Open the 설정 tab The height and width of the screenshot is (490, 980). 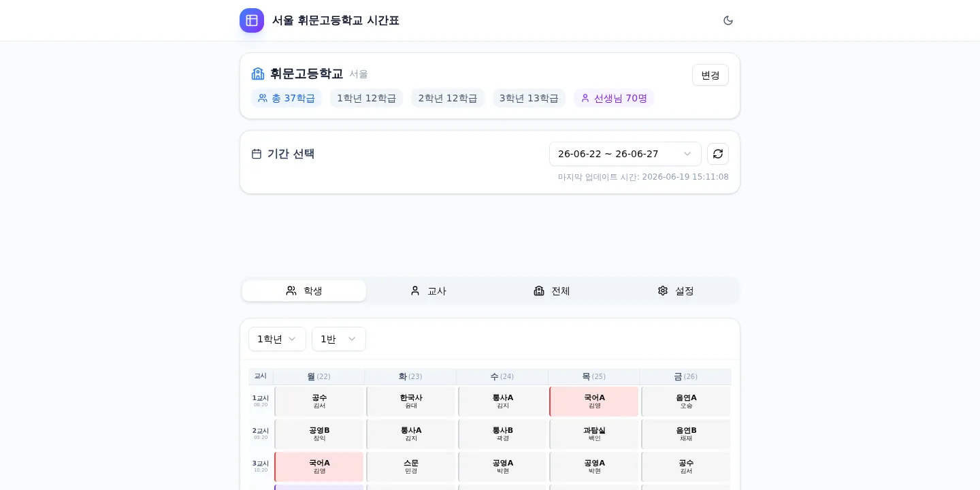pyautogui.click(x=676, y=291)
